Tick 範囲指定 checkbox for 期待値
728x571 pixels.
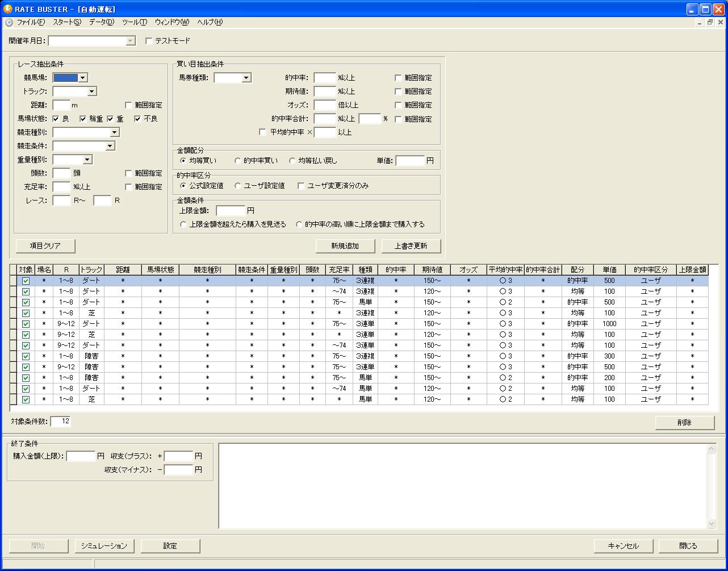(x=399, y=91)
